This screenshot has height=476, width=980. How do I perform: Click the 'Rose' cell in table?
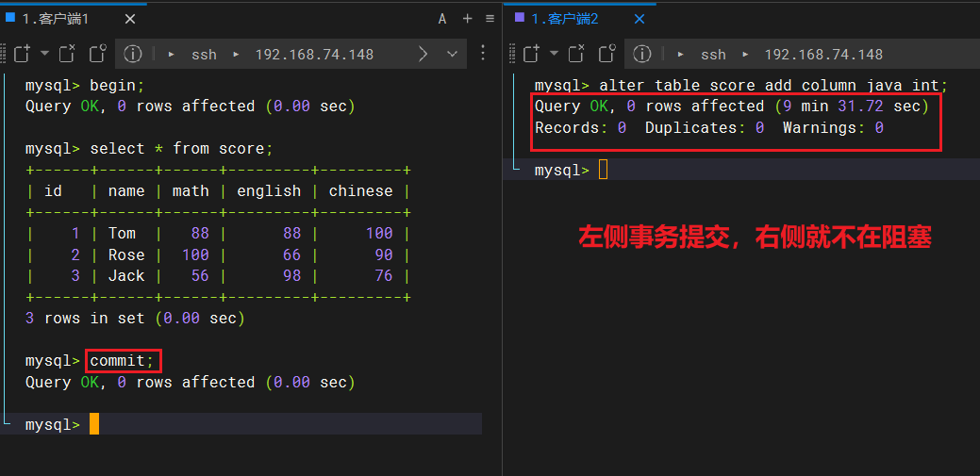tap(126, 254)
